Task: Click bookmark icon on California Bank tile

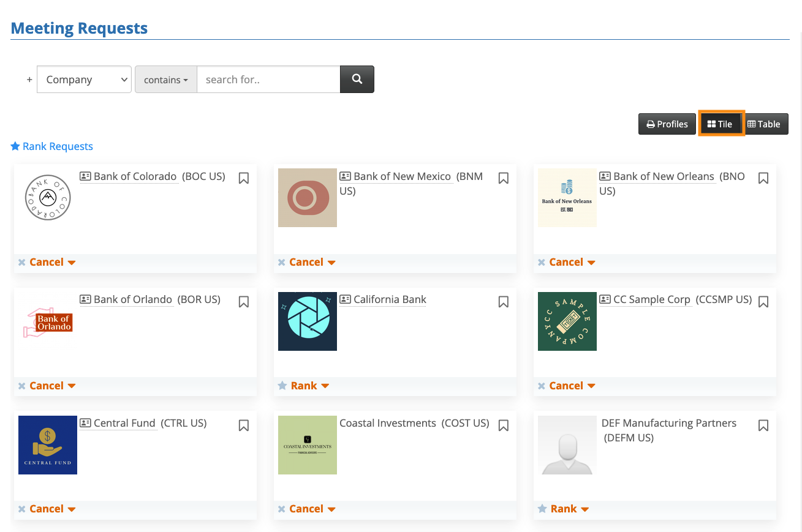Action: click(504, 302)
